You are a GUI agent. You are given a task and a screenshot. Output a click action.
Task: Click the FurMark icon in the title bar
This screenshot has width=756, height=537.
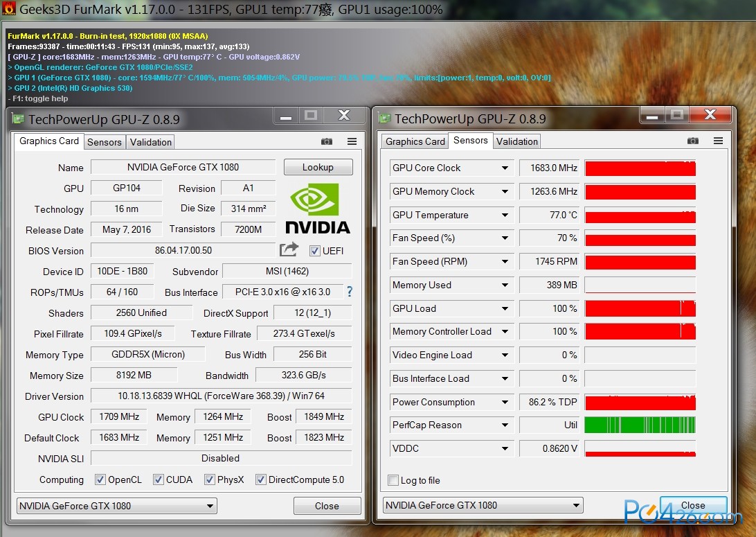coord(9,9)
